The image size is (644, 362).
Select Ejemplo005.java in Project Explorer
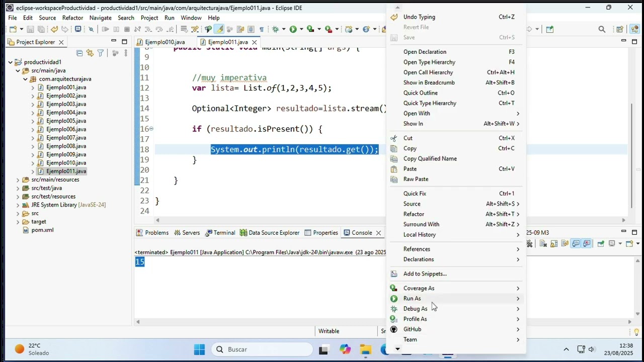[x=66, y=121]
